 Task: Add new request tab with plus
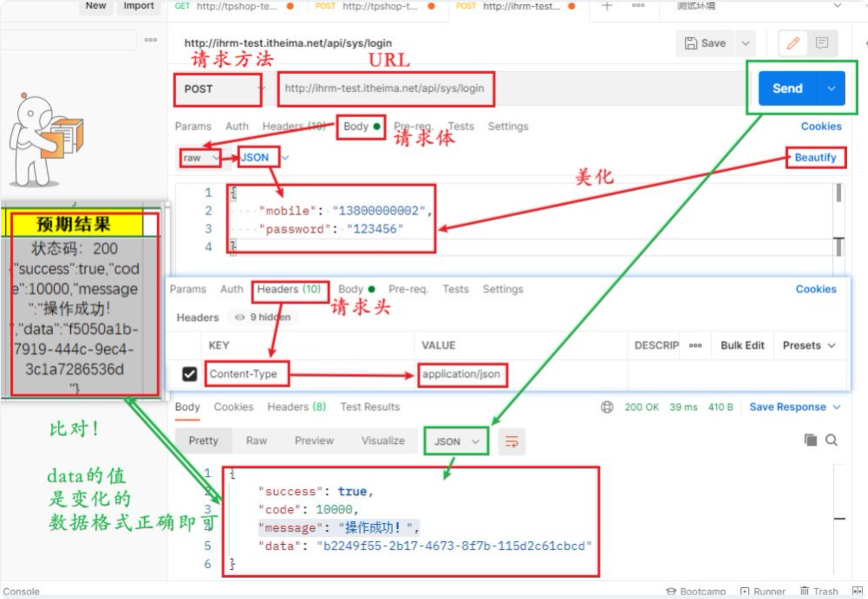click(607, 6)
